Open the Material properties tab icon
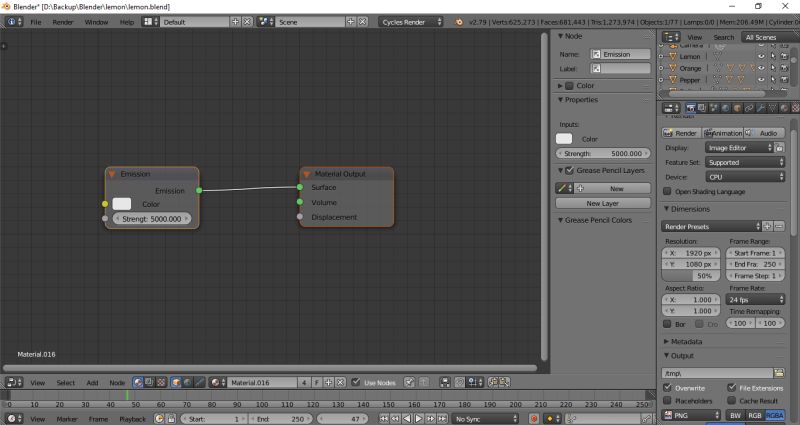This screenshot has height=425, width=800. (x=784, y=108)
